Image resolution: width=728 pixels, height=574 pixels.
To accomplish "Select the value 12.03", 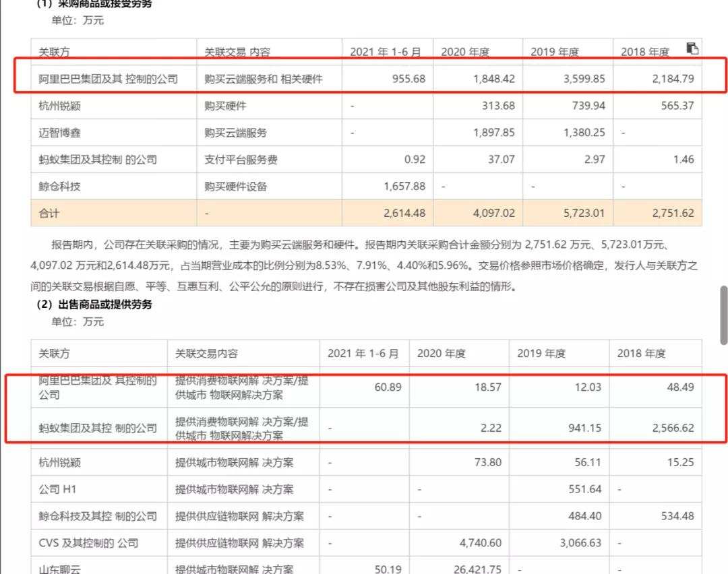I will point(588,387).
